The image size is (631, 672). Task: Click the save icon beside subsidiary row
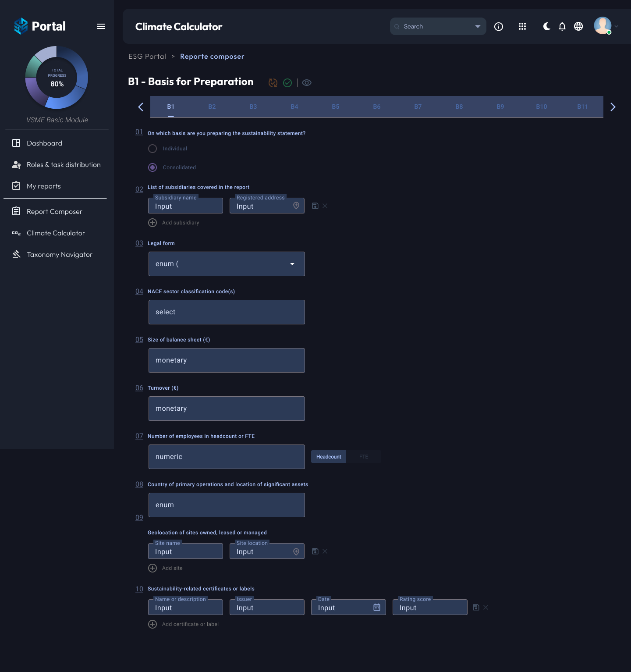pyautogui.click(x=315, y=206)
